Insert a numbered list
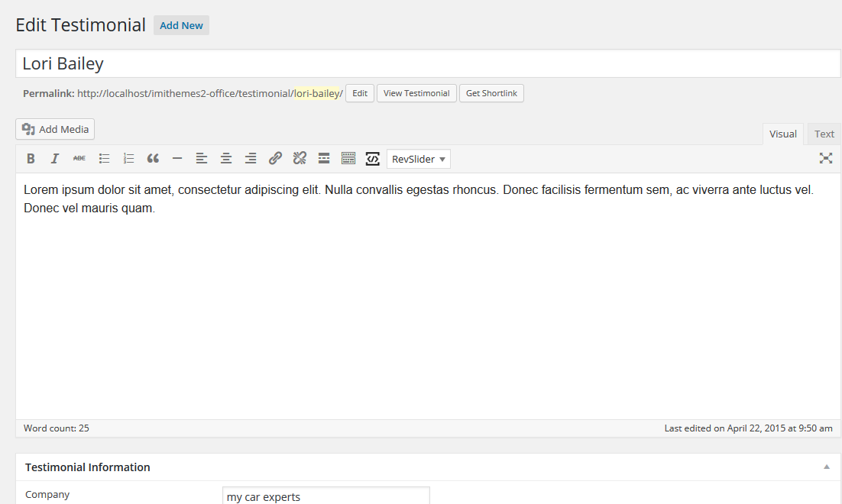This screenshot has width=842, height=504. [x=128, y=158]
